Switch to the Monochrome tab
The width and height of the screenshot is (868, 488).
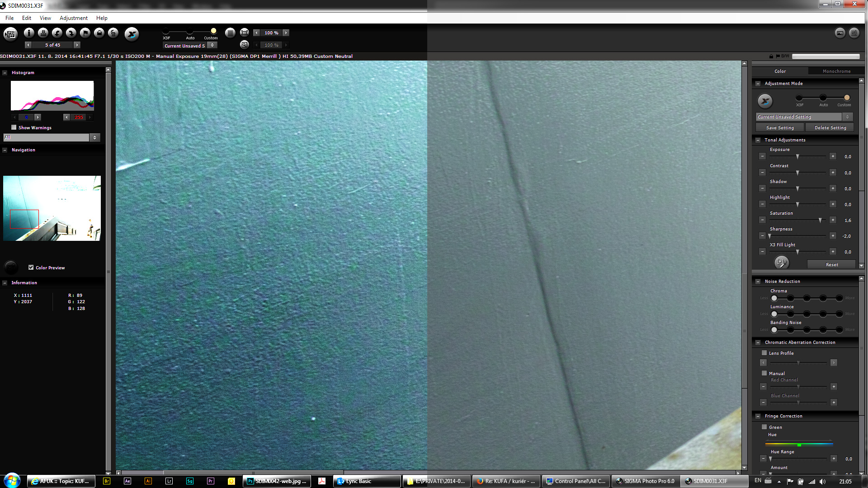[x=836, y=71]
